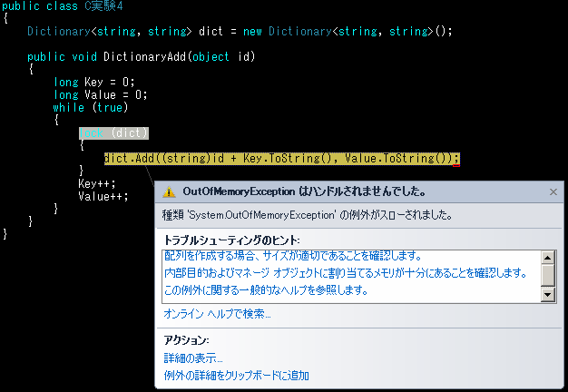The height and width of the screenshot is (392, 568).
Task: Close the OutOfMemoryException popup
Action: (x=553, y=192)
